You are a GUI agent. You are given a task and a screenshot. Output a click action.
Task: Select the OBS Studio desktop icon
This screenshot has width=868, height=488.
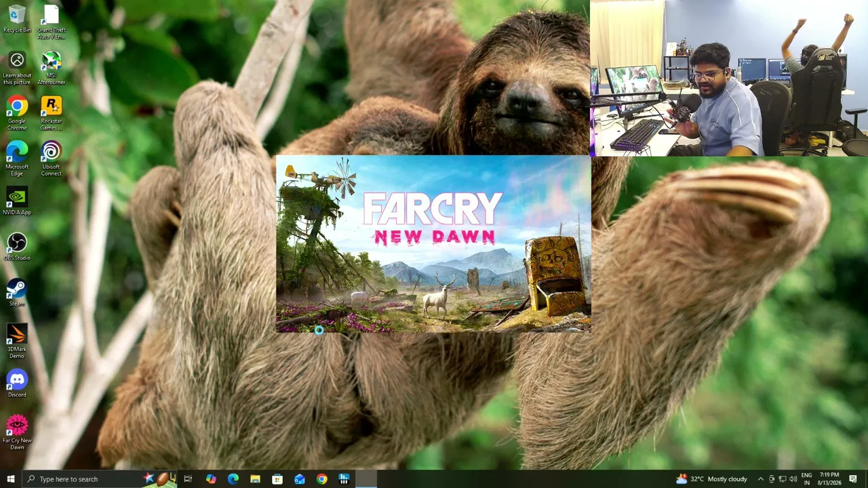(17, 247)
